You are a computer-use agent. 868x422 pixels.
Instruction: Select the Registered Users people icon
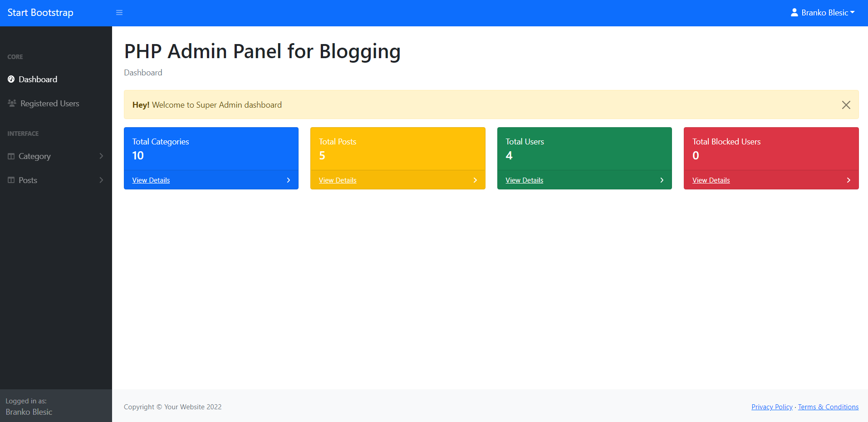tap(11, 103)
